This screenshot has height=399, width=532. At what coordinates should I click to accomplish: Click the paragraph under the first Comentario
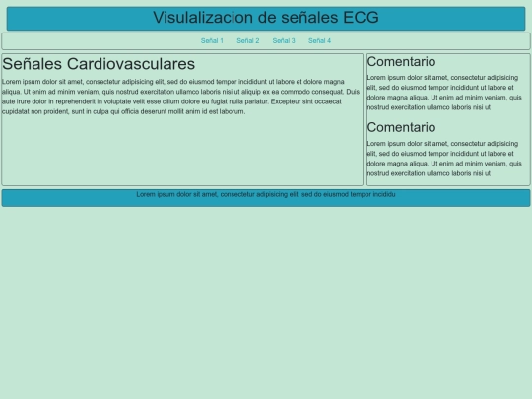(444, 93)
